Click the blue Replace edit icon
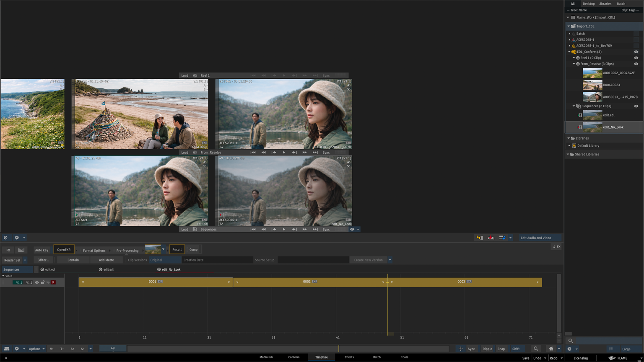644x362 pixels. click(x=502, y=238)
